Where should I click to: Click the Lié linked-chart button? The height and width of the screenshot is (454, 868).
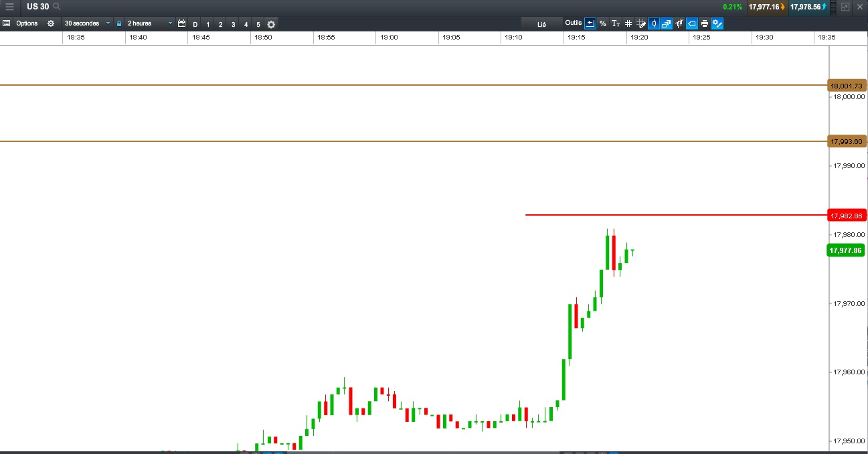point(541,24)
